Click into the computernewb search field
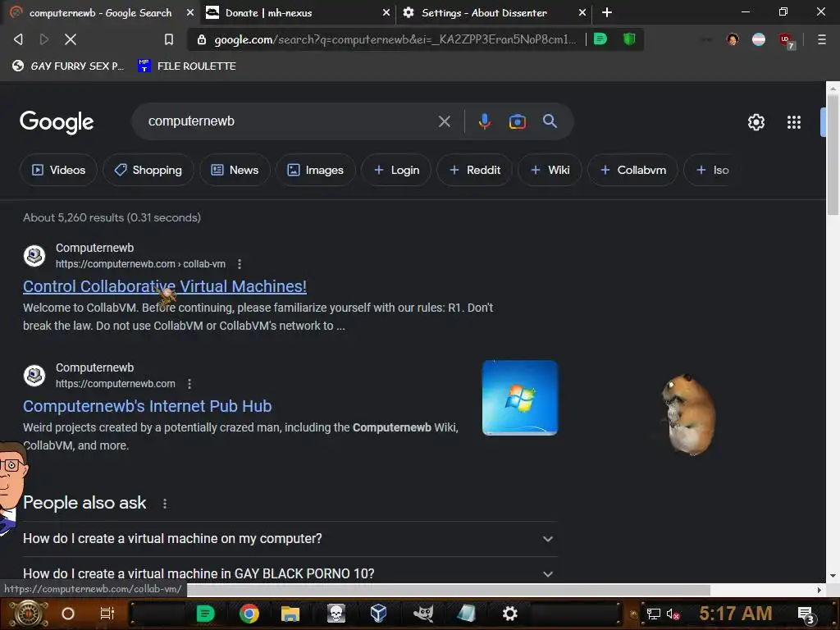This screenshot has width=840, height=630. pyautogui.click(x=290, y=121)
